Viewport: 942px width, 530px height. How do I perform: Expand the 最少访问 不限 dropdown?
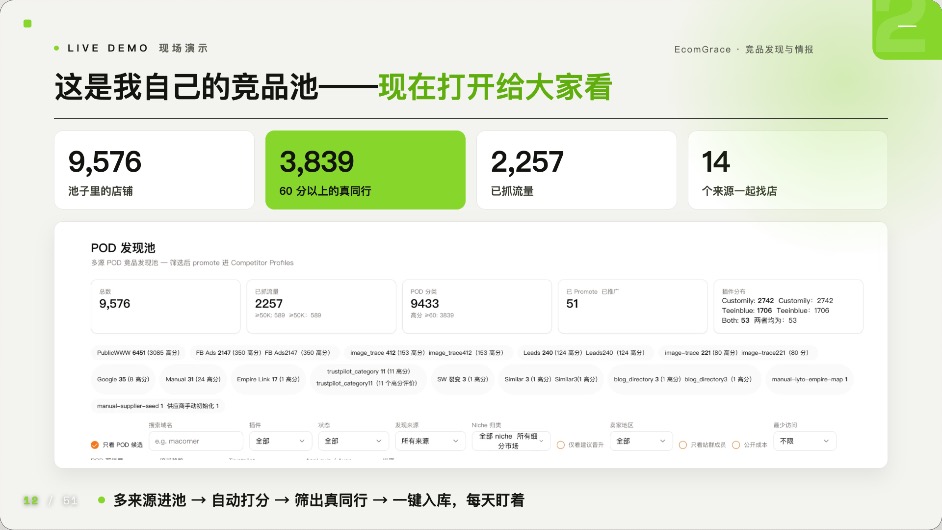point(804,441)
